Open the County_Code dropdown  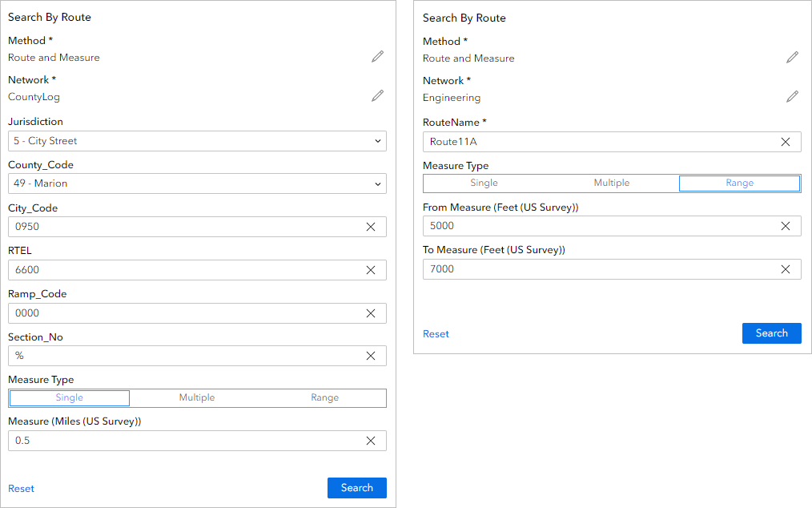tap(197, 183)
